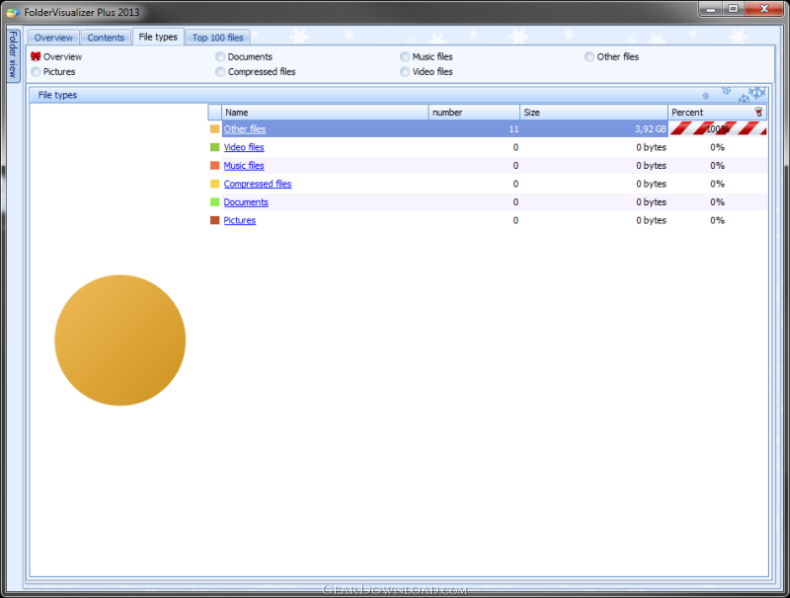Click the number 11 cell
Image resolution: width=790 pixels, height=598 pixels.
(474, 129)
